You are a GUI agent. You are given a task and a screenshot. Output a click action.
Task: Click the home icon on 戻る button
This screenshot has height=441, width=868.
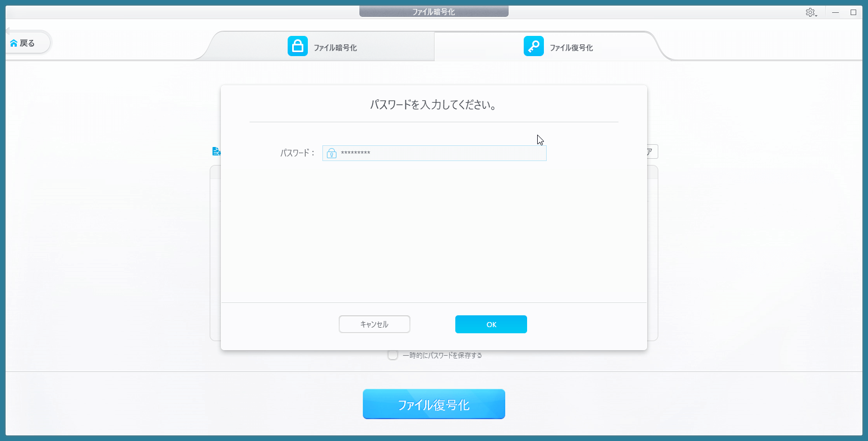14,43
